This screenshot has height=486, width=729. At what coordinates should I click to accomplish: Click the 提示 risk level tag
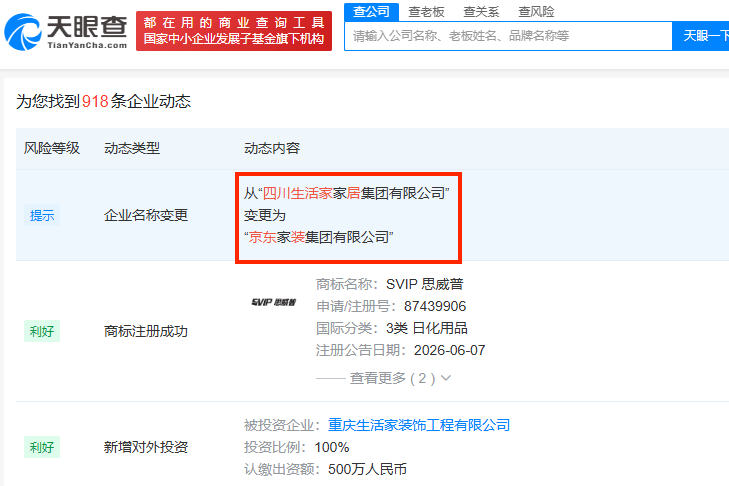(42, 215)
